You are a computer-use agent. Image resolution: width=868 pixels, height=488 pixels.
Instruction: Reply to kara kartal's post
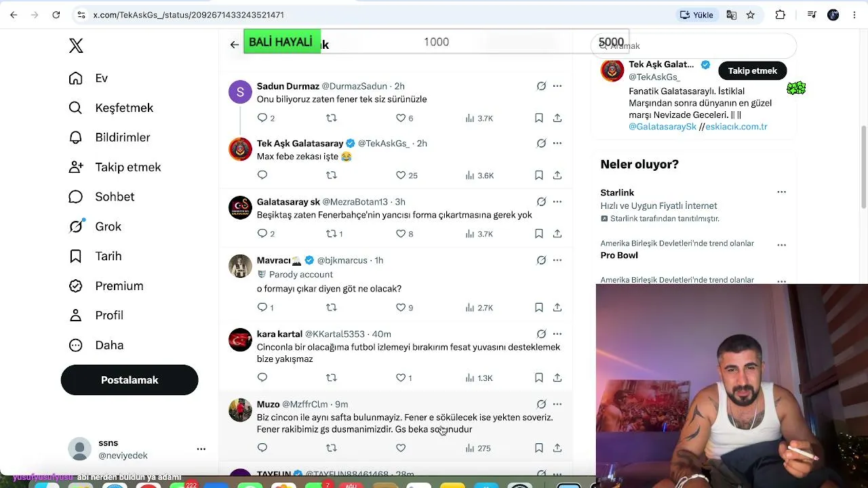point(262,378)
